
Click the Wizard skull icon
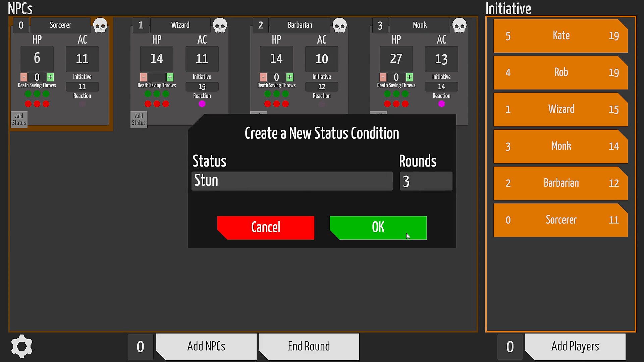coord(220,25)
